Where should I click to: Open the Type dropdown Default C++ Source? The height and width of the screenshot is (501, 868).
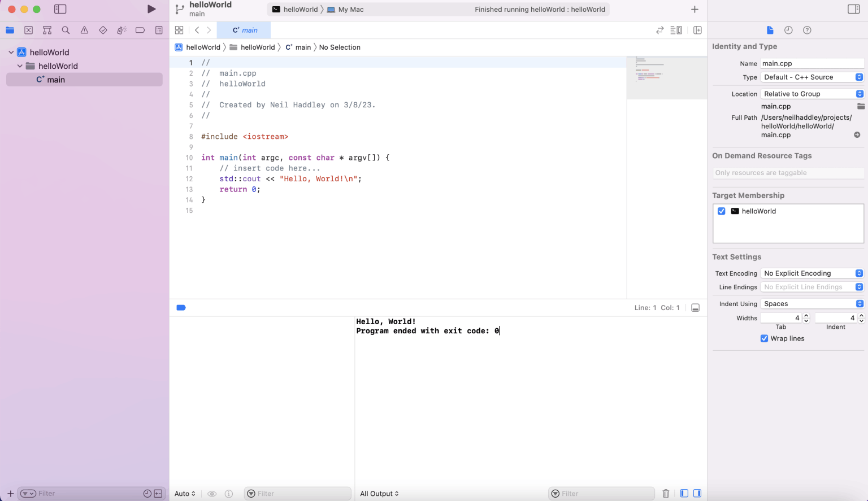click(811, 77)
